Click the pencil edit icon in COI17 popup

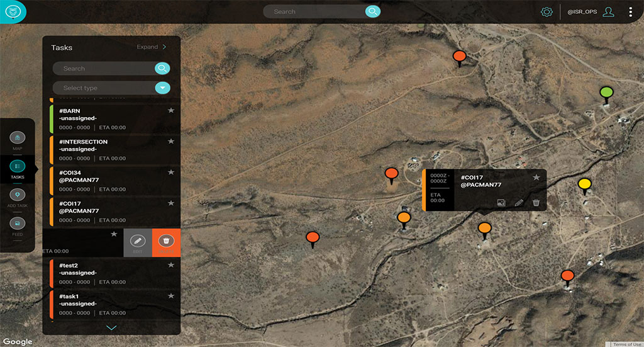(x=519, y=203)
